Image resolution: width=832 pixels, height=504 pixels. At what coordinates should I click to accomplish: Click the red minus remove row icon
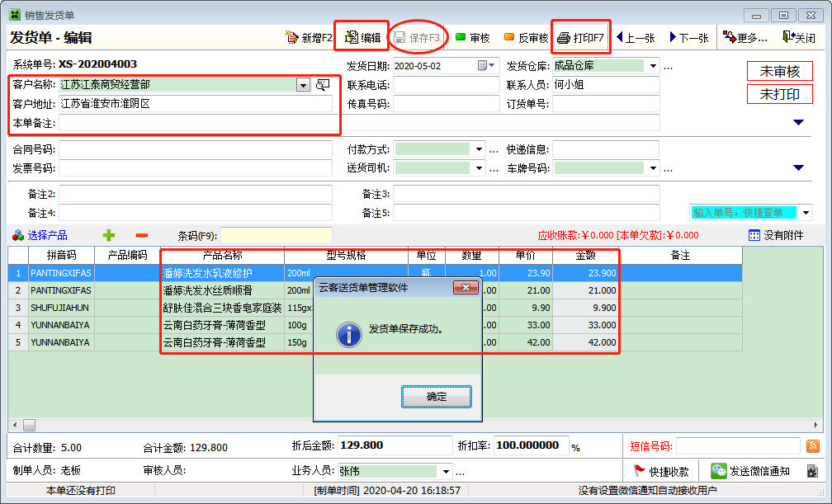click(142, 235)
